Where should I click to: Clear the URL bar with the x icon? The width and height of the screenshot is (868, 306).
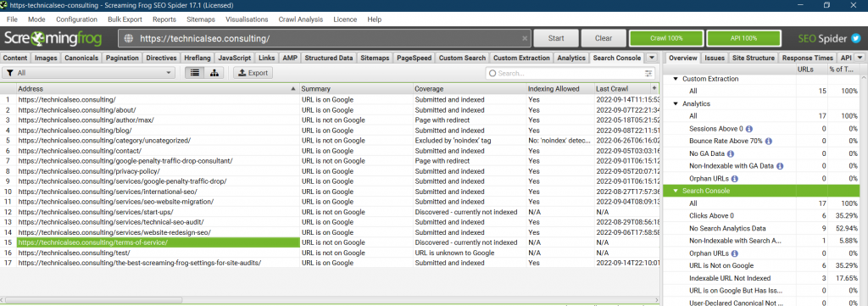click(x=525, y=39)
